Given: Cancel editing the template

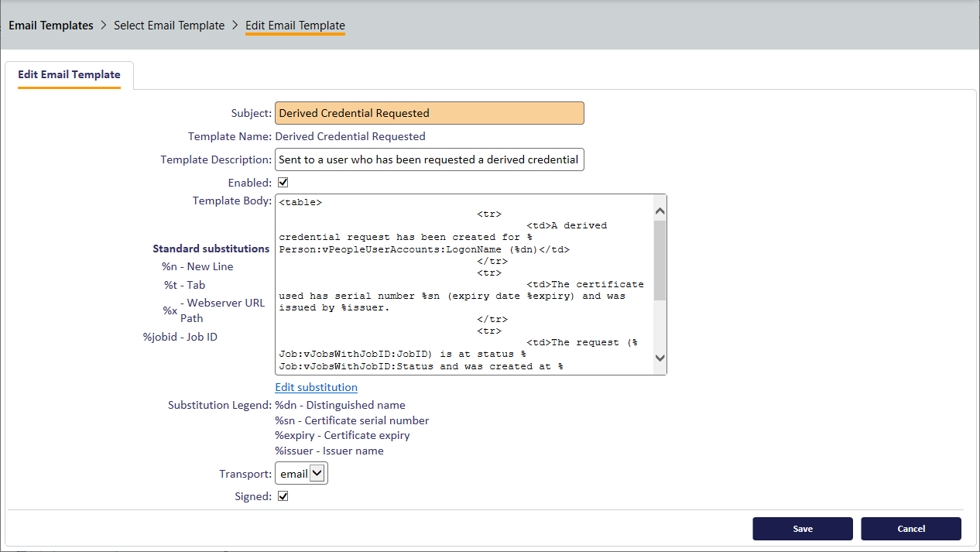Looking at the screenshot, I should coord(911,529).
